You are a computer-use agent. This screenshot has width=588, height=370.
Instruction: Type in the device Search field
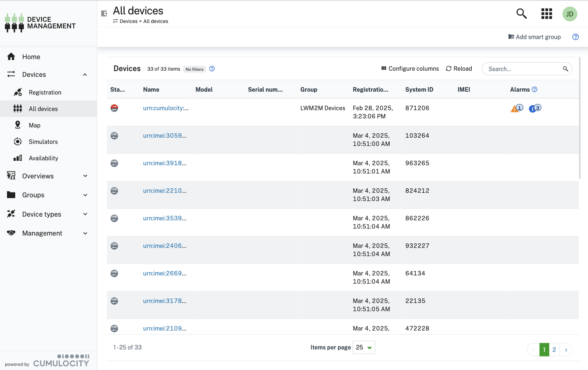pos(522,69)
